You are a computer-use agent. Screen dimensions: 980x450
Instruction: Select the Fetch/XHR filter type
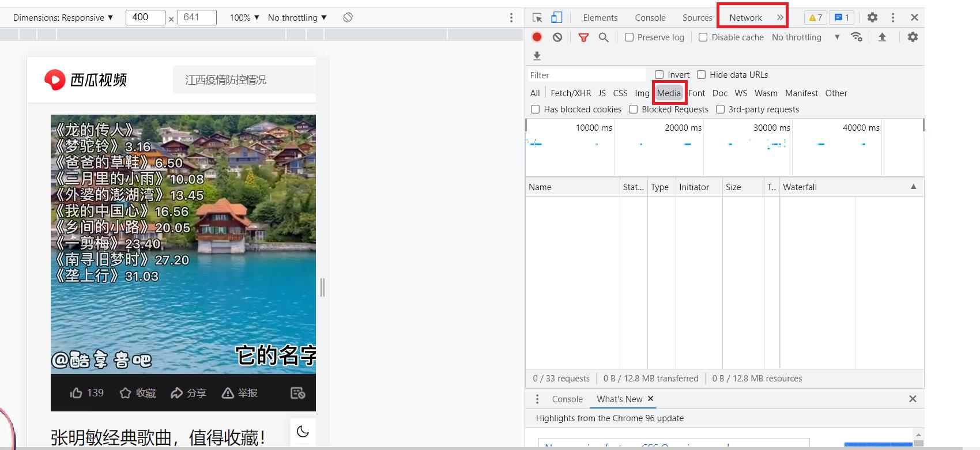570,93
